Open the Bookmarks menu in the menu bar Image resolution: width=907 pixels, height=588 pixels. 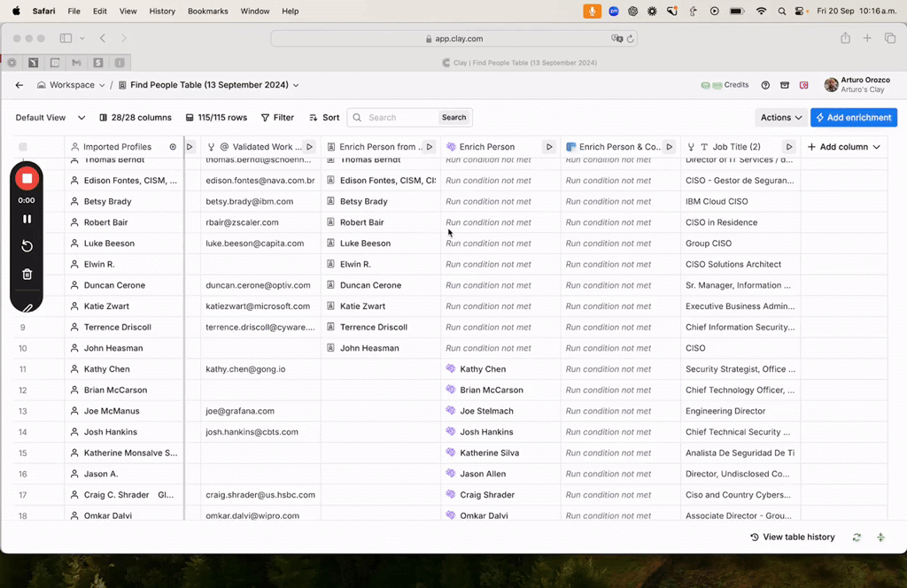[x=208, y=12]
